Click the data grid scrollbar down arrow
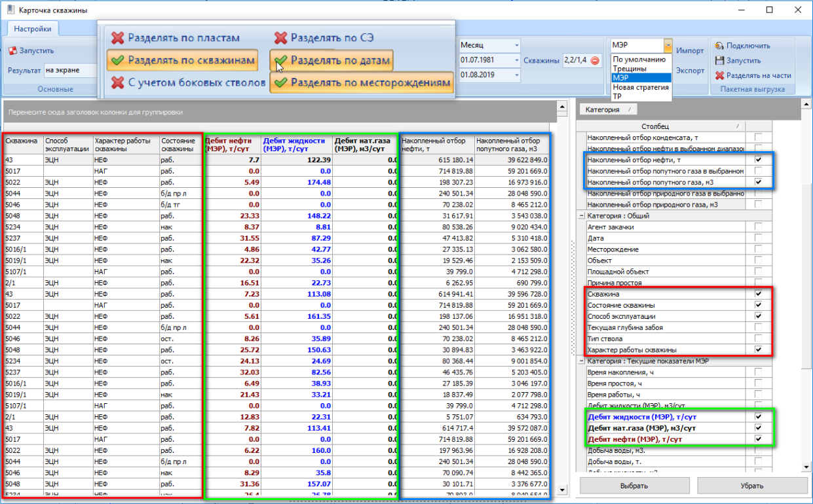The width and height of the screenshot is (813, 504). (x=561, y=489)
